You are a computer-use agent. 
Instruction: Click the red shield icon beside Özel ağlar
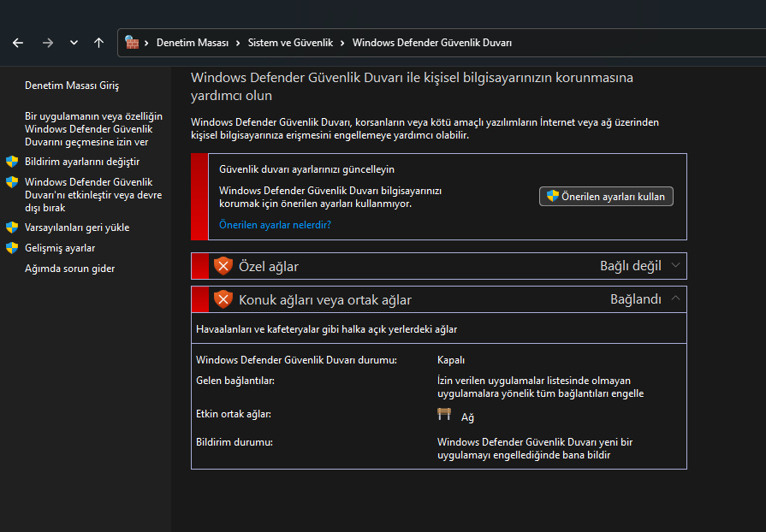point(223,266)
